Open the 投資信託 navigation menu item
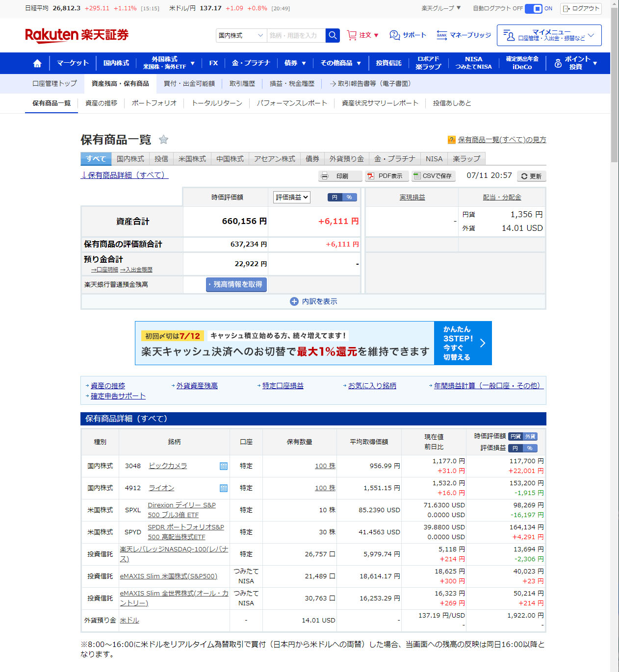619x672 pixels. (388, 63)
